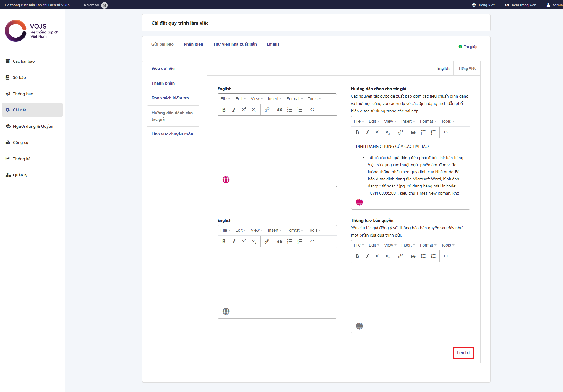Click gray globe icon under copyright notice editor

(359, 326)
